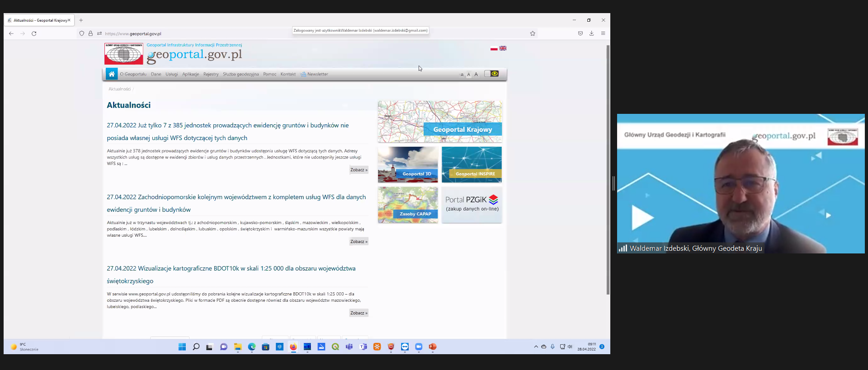Click the volume speaker icon in system tray
Viewport: 868px width, 370px height.
pyautogui.click(x=570, y=347)
